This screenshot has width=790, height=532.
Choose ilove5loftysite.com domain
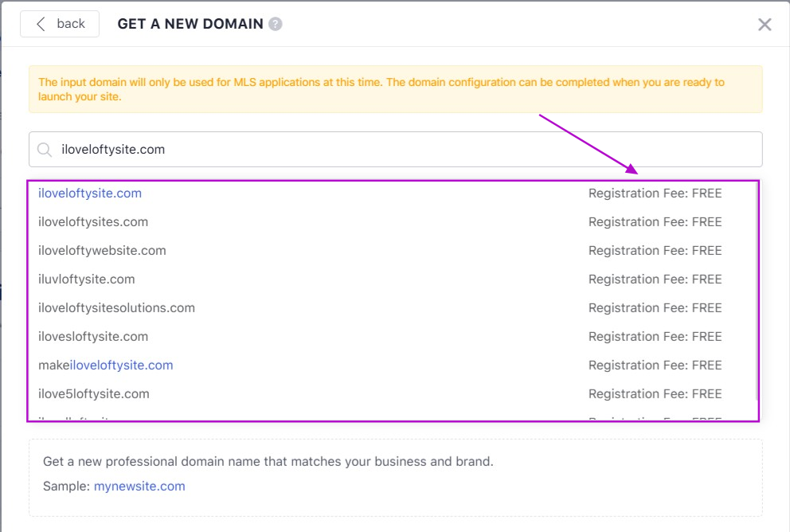click(x=94, y=394)
